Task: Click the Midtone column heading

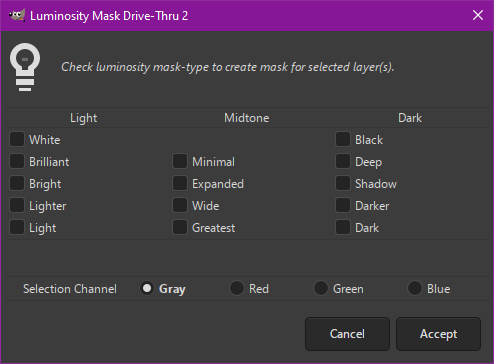Action: [247, 118]
